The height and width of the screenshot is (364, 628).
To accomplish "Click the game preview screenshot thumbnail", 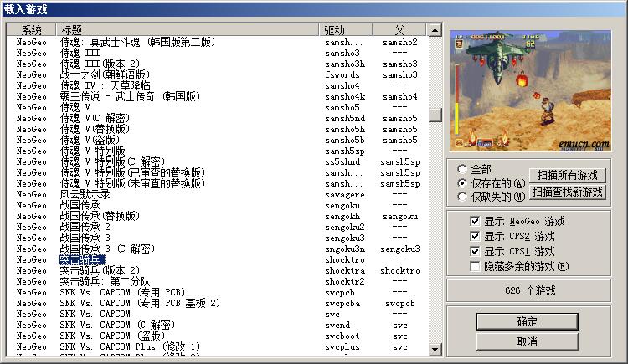I will pos(530,91).
